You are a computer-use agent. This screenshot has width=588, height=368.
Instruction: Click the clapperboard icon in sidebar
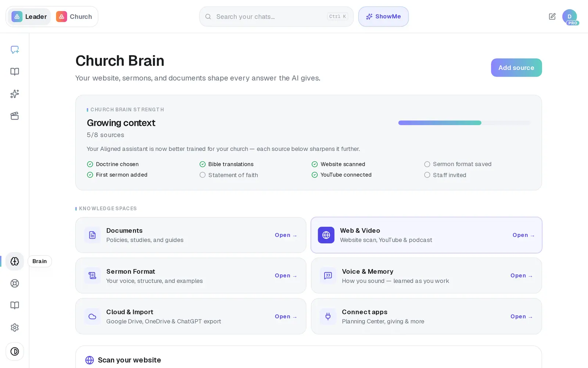[15, 116]
